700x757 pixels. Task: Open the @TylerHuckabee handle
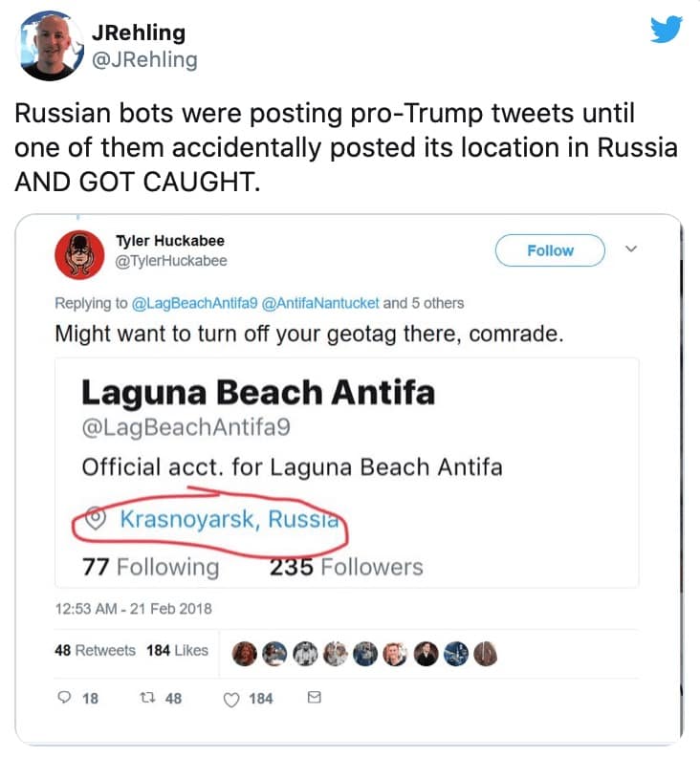(x=171, y=261)
